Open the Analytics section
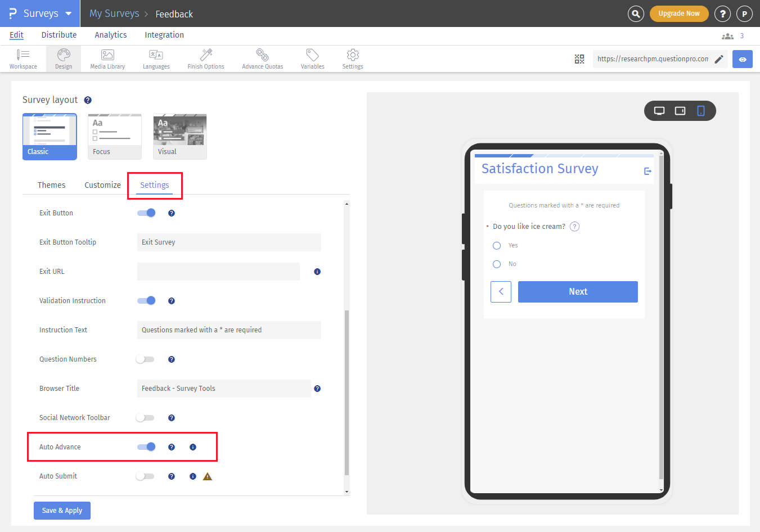 coord(110,35)
